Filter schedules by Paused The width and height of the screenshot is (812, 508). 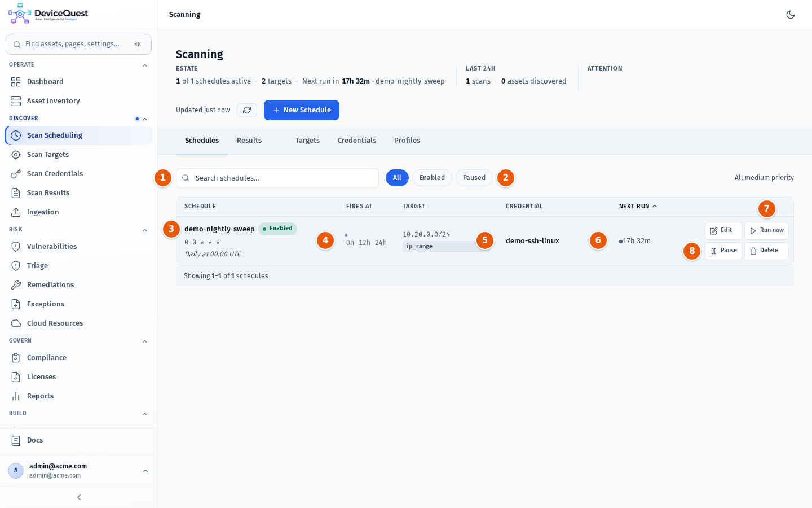pyautogui.click(x=474, y=178)
